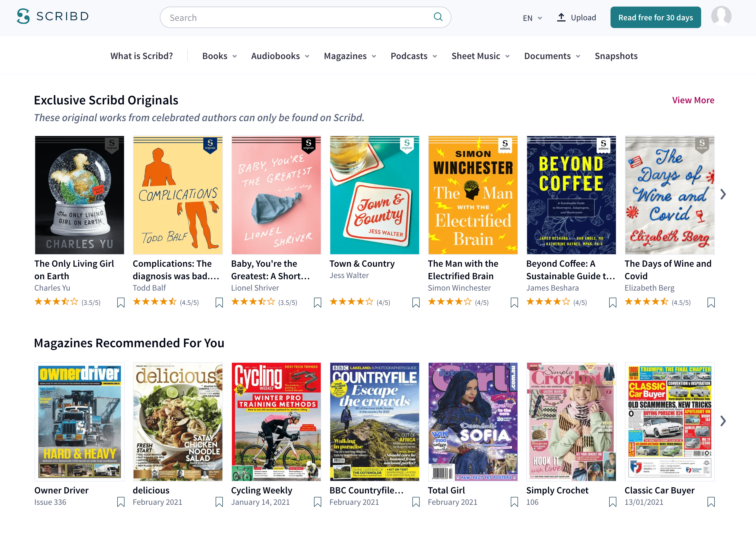Open Classic Car Buyer magazine cover
Image resolution: width=756 pixels, height=537 pixels.
[x=670, y=422]
